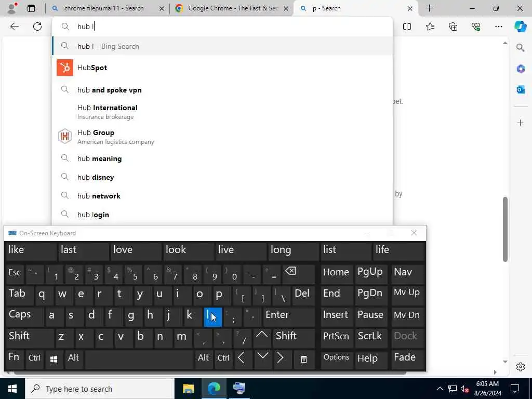Toggle the Caps lock key
532x399 pixels.
click(x=25, y=316)
